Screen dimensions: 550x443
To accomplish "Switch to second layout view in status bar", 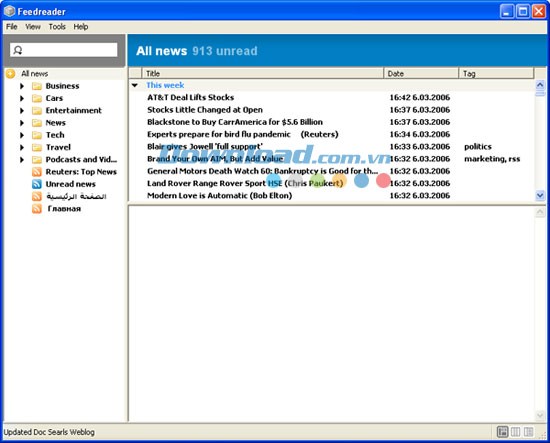I will 516,432.
